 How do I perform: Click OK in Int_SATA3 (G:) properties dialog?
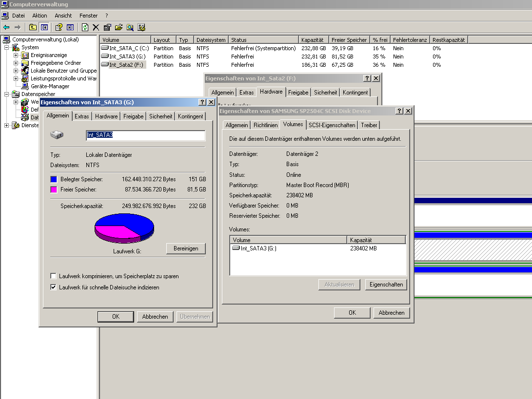tap(116, 317)
